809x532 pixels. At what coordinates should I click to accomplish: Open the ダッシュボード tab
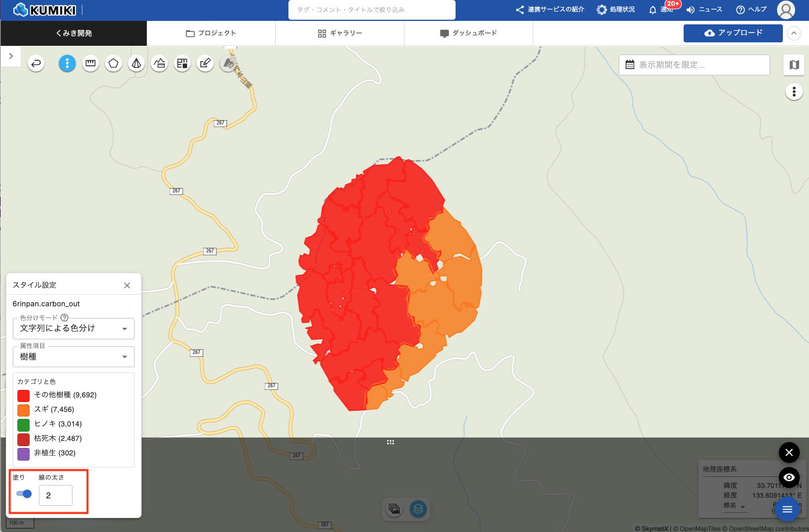(468, 34)
